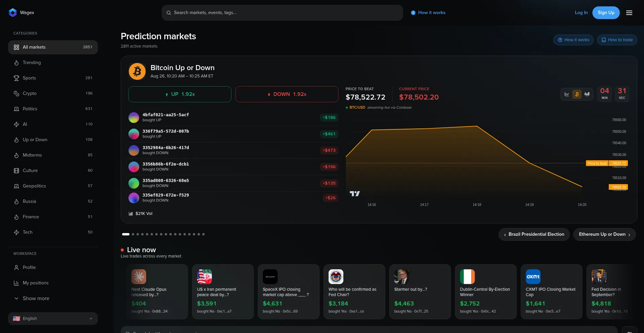644x333 pixels.
Task: Click the TradingView logo on chart
Action: (355, 193)
